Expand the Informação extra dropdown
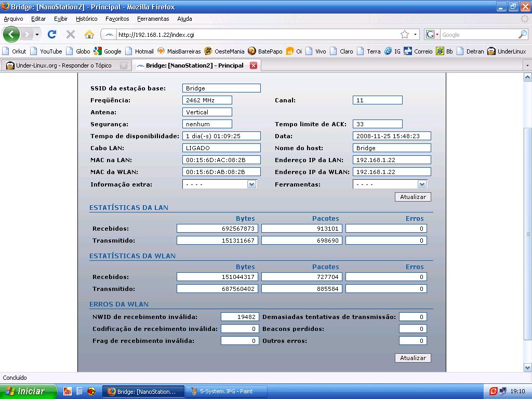Screen dimensions: 532x399 pyautogui.click(x=251, y=184)
